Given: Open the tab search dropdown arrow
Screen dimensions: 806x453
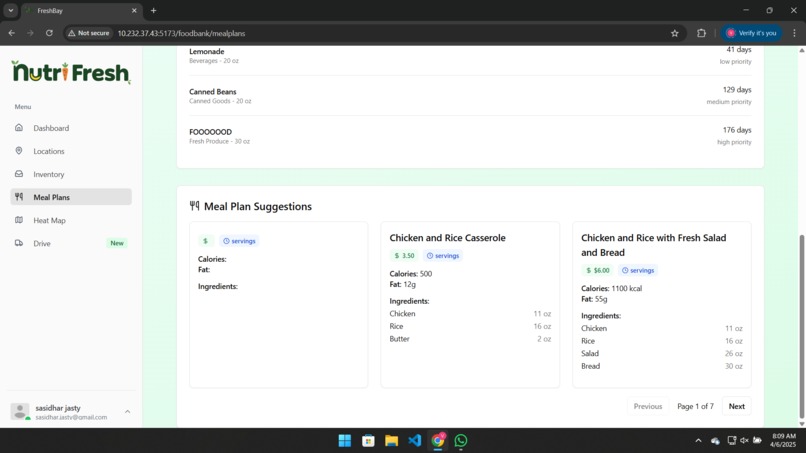Looking at the screenshot, I should click(x=10, y=10).
